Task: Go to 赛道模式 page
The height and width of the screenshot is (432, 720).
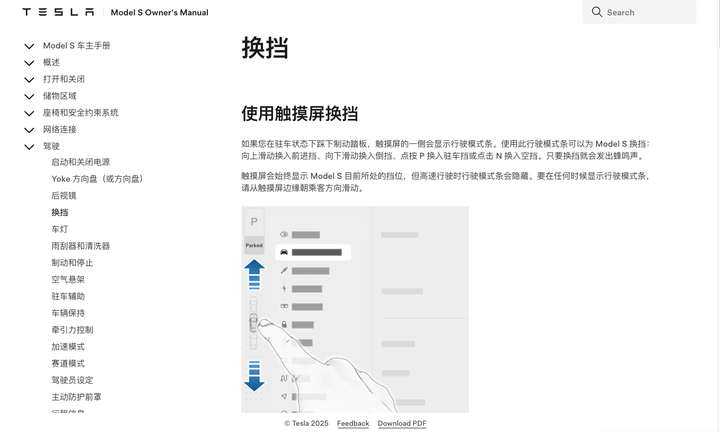Action: point(68,363)
